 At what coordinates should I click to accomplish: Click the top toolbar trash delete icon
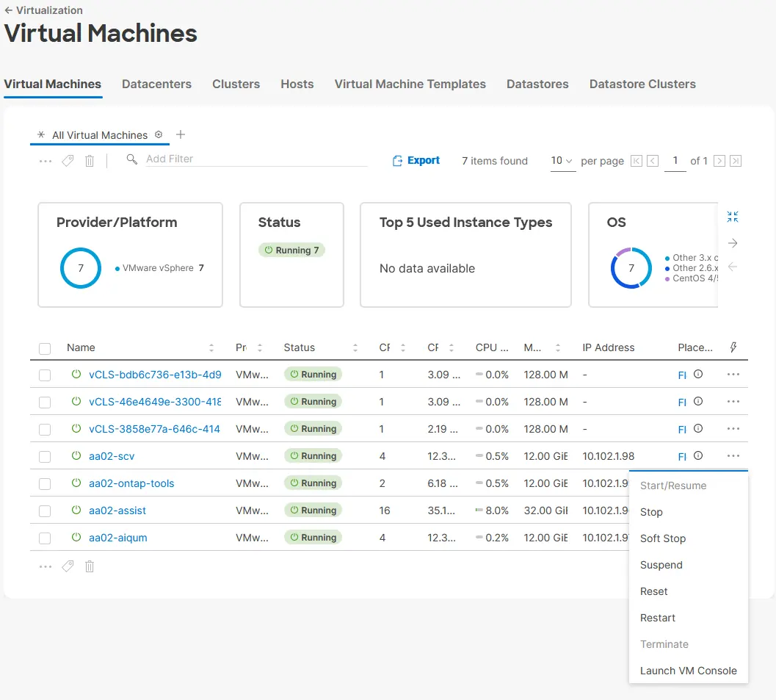[x=90, y=161]
